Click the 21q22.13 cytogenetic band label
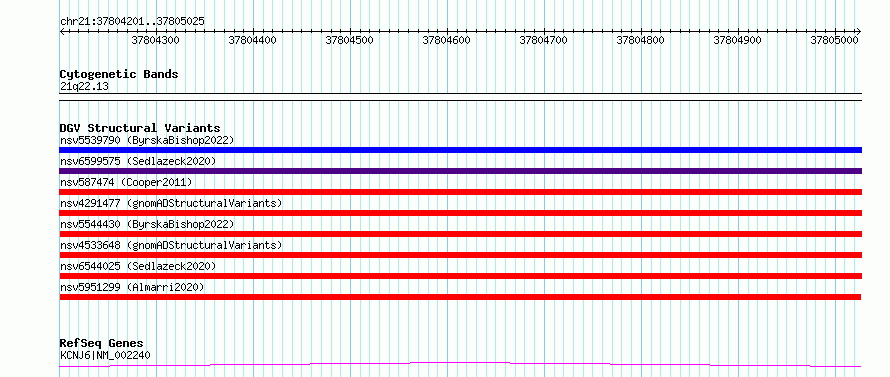890x377 pixels. click(84, 87)
